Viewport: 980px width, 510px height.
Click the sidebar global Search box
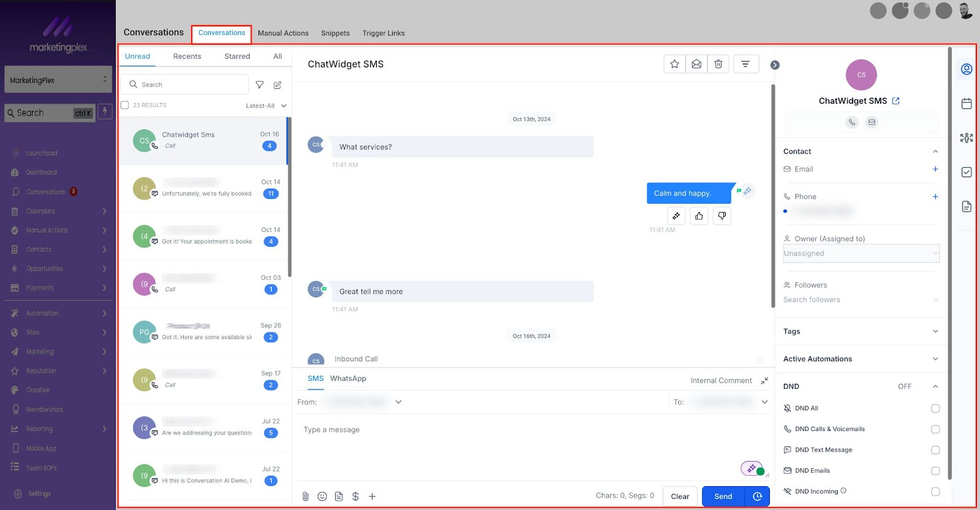click(x=50, y=113)
